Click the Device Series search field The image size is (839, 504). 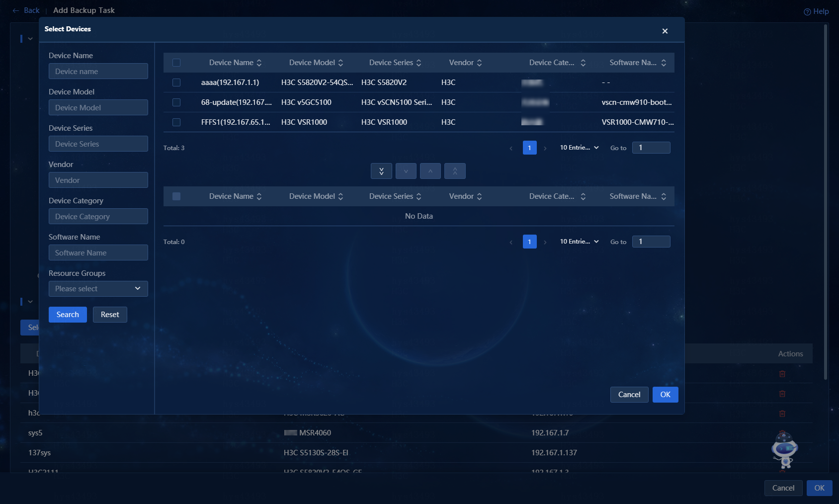coord(98,144)
